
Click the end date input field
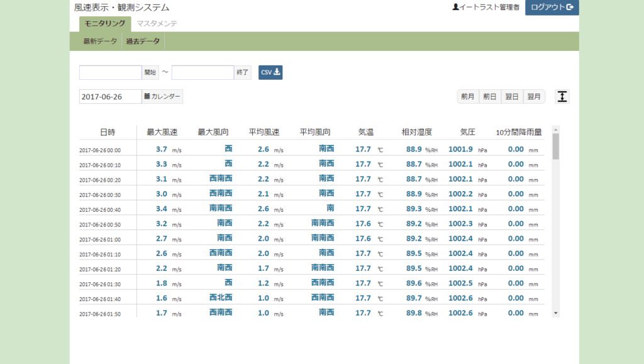[x=203, y=72]
